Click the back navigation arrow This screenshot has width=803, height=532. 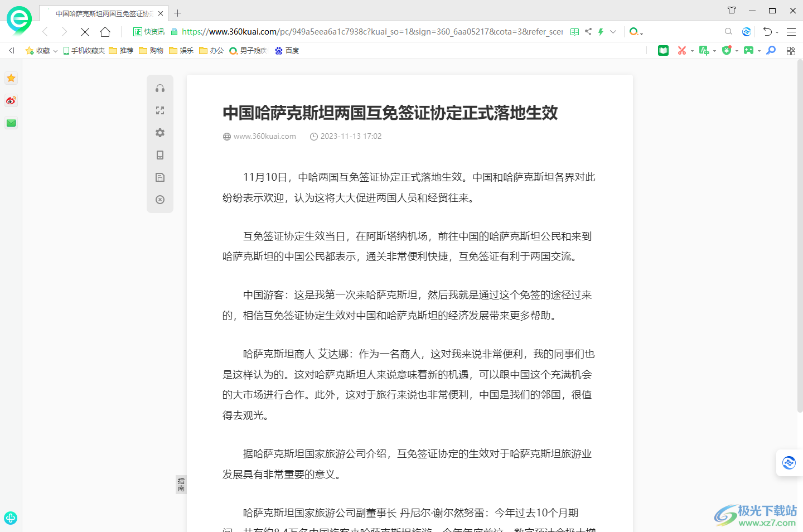click(x=45, y=32)
